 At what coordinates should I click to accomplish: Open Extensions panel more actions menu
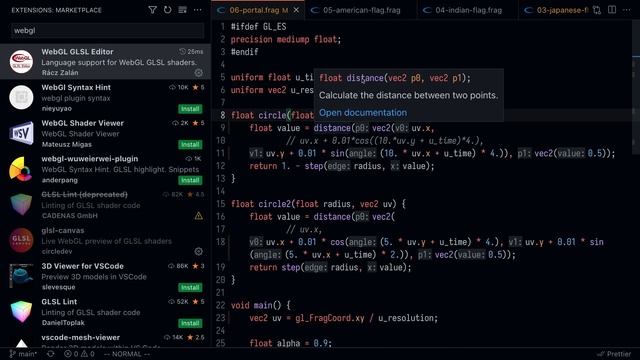[198, 10]
